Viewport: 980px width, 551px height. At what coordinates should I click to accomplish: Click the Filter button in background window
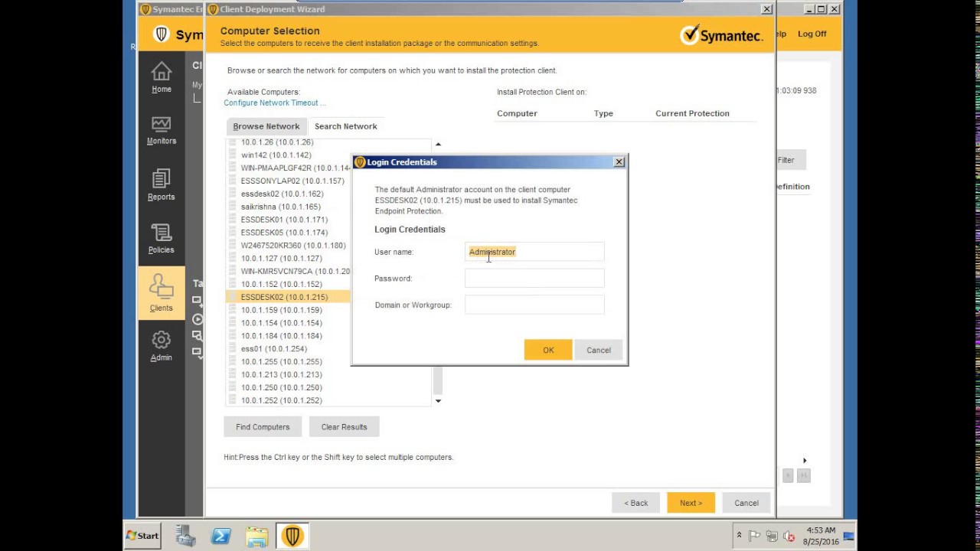tap(790, 160)
